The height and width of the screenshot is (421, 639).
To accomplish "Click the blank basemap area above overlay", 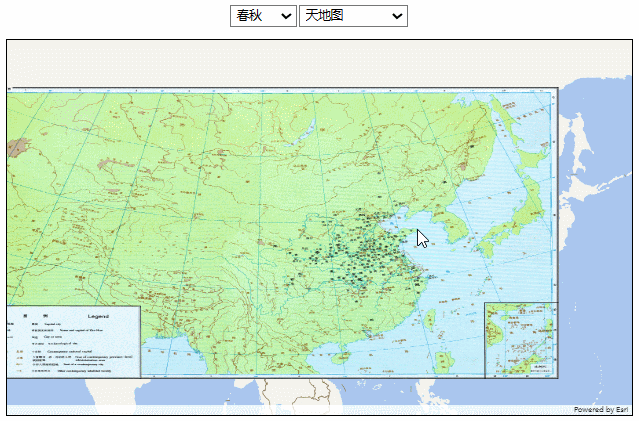I will click(x=300, y=62).
